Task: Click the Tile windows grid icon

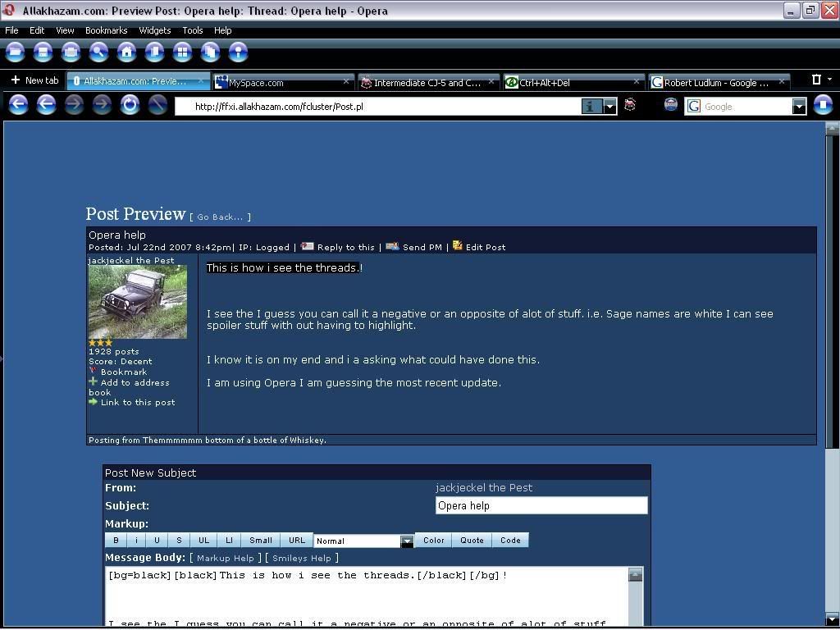Action: click(x=182, y=52)
